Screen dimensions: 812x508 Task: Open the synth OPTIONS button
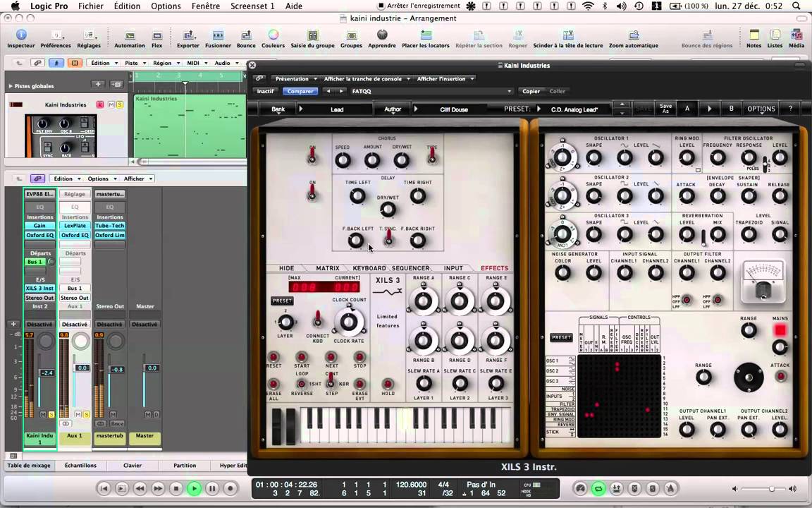[x=761, y=109]
